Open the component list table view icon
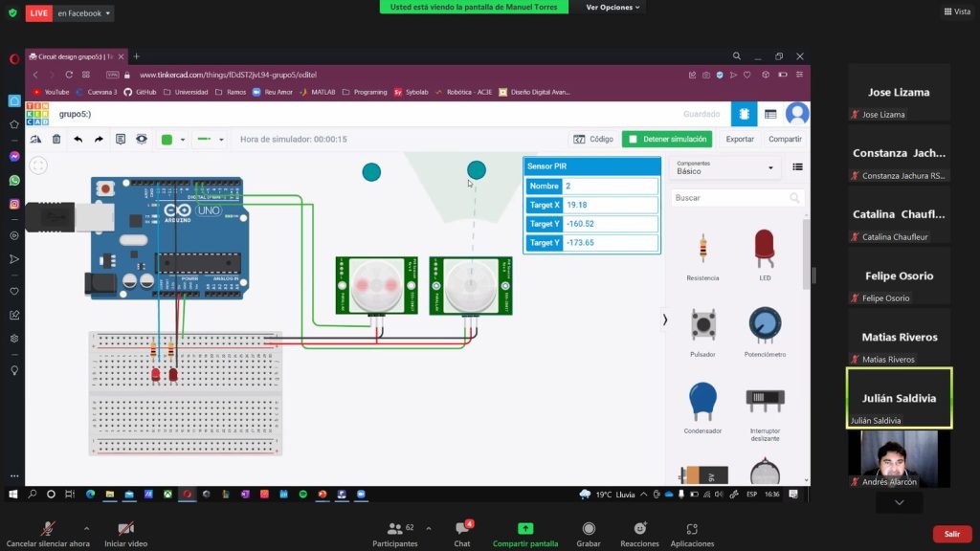Screen dimensions: 980x551 coord(770,114)
